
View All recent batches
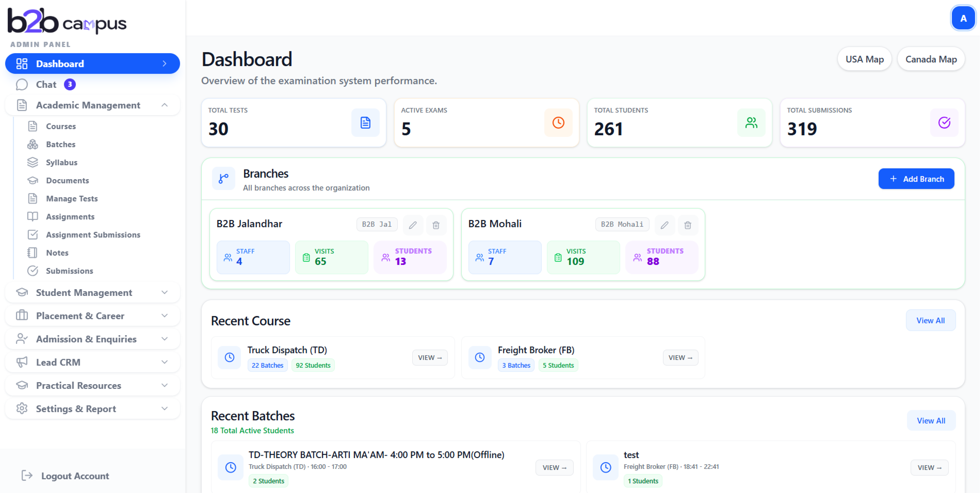point(931,420)
